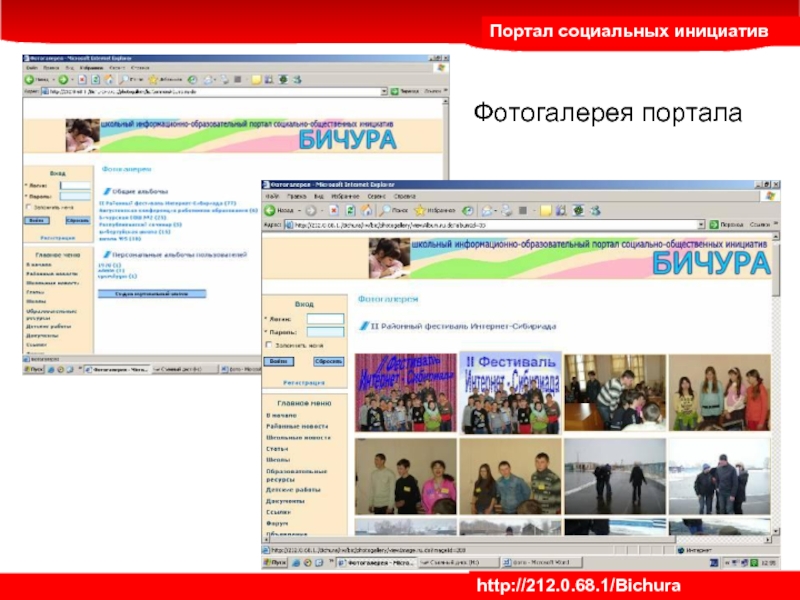The width and height of the screenshot is (800, 600).
Task: Open the thumbnail of two people walking on a road
Action: 615,476
